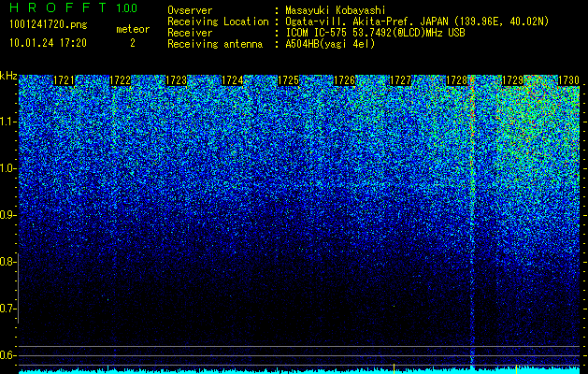Click the Receiving antenna label
Image resolution: width=588 pixels, height=374 pixels.
(215, 44)
